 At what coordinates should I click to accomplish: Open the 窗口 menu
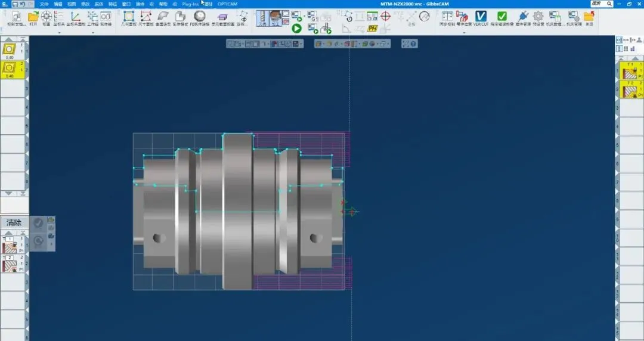tap(126, 4)
